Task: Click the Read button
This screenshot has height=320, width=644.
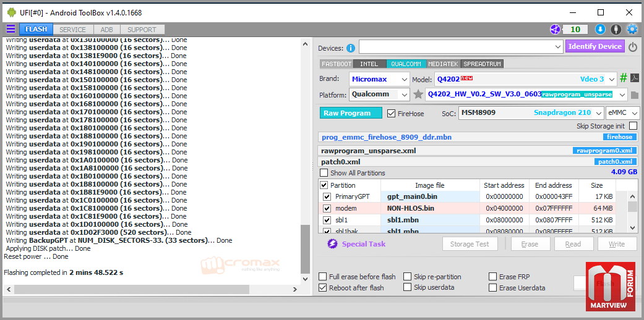Action: pyautogui.click(x=573, y=244)
